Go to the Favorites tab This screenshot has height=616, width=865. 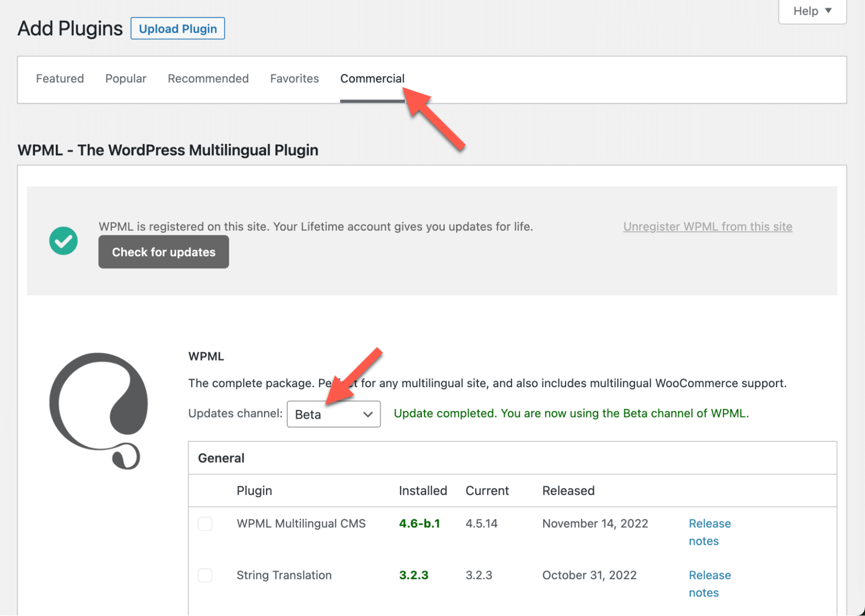pos(294,79)
